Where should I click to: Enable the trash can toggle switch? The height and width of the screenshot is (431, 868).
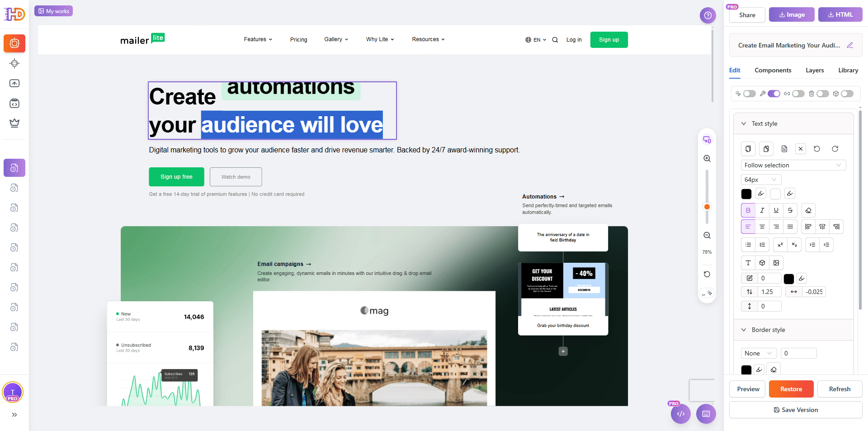coord(822,94)
